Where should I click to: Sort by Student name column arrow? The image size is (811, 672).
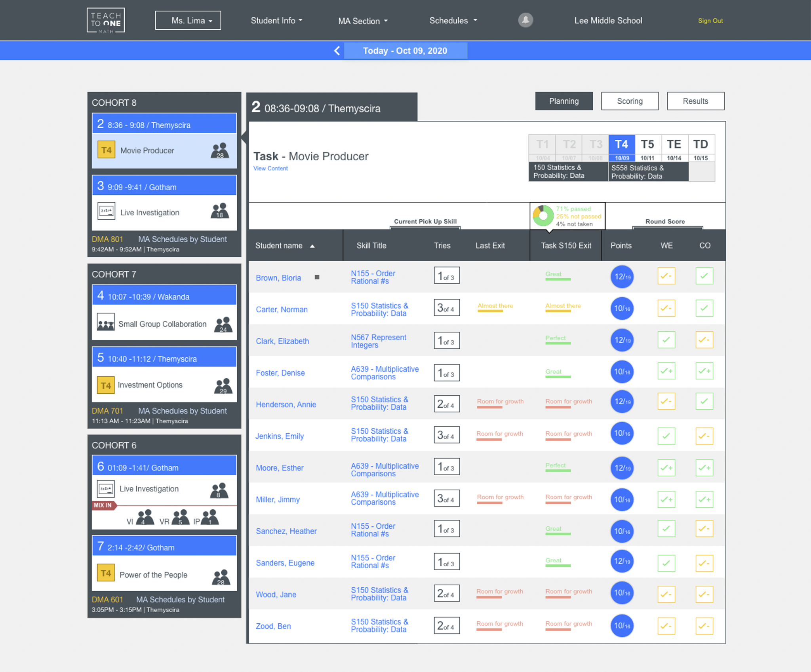coord(312,245)
